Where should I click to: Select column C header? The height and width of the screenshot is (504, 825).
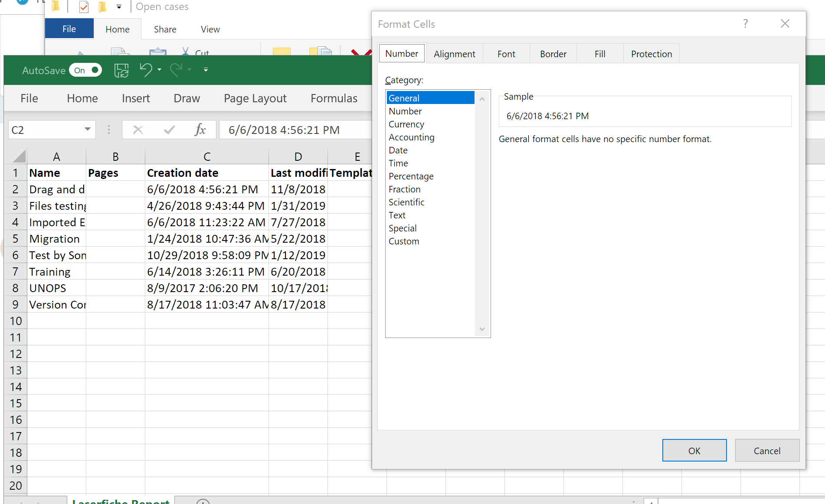click(x=207, y=156)
